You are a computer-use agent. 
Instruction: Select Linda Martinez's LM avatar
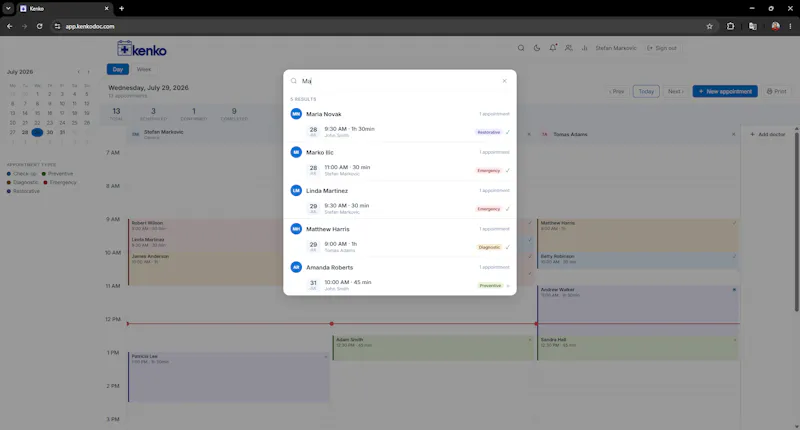coord(296,190)
